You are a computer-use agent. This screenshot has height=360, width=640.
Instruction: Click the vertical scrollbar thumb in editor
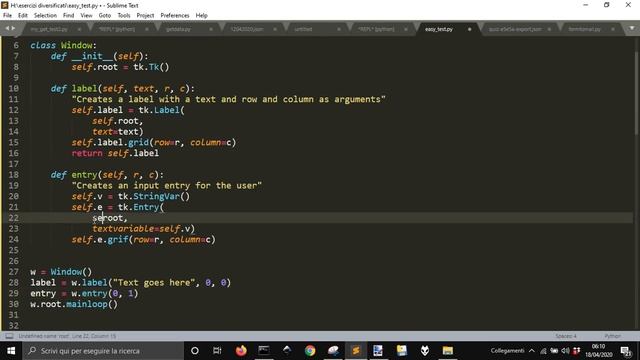coord(636,93)
